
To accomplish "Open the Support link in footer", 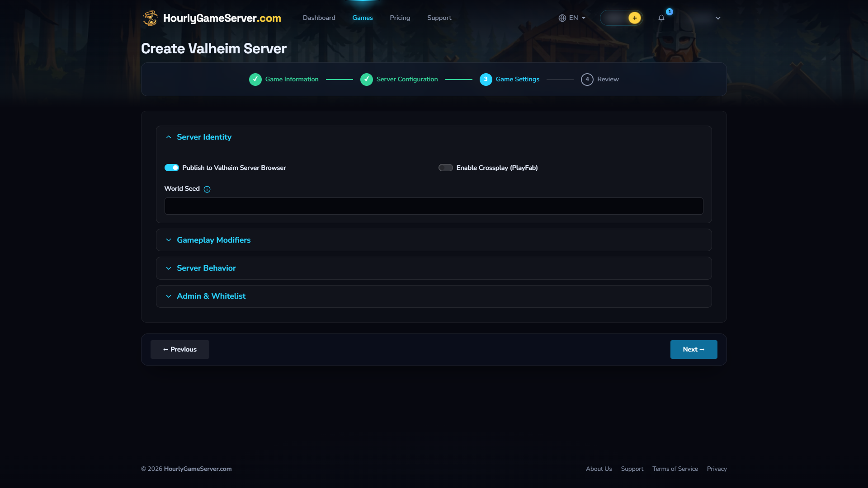I will pos(632,469).
